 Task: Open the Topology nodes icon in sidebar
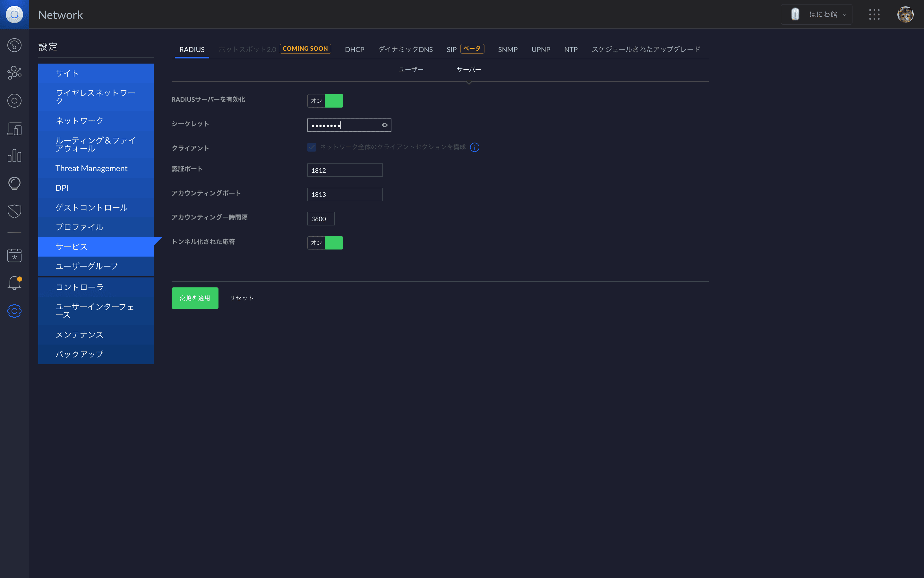coord(14,73)
